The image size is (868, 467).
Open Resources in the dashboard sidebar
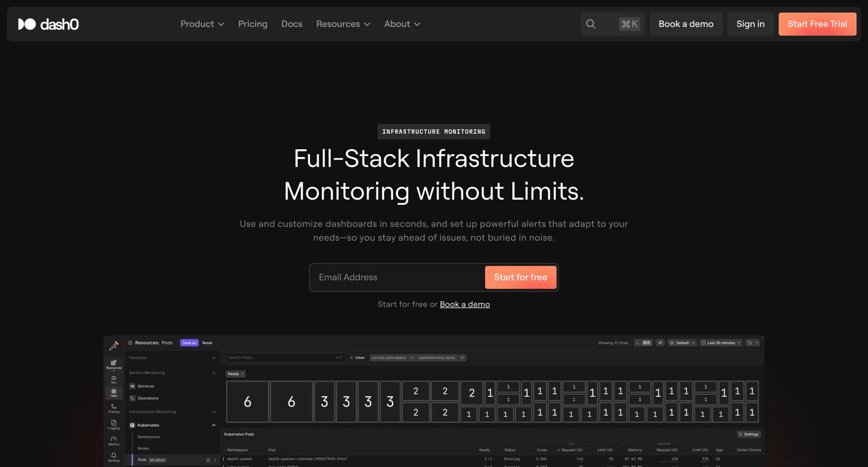click(x=114, y=364)
